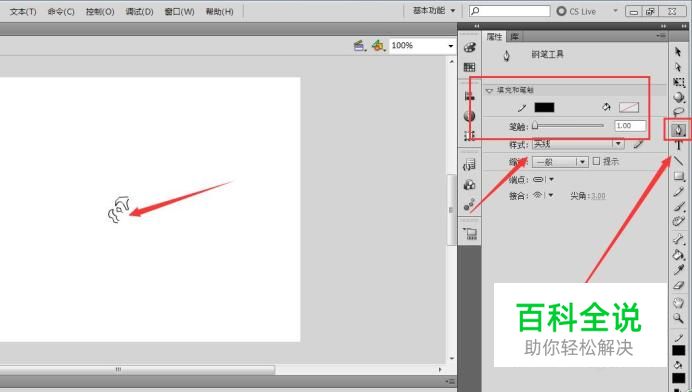Open the Code Snippets panel icon
Viewport: 692px width, 392px height.
click(x=470, y=165)
